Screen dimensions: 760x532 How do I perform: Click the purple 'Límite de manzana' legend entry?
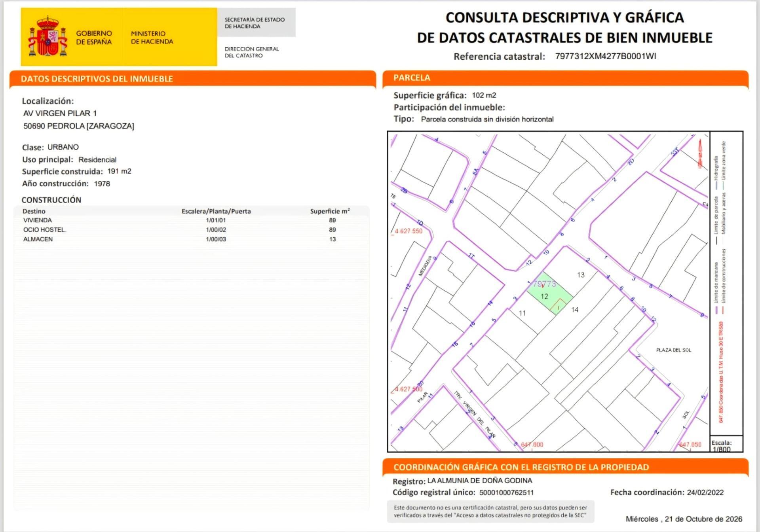pos(716,288)
